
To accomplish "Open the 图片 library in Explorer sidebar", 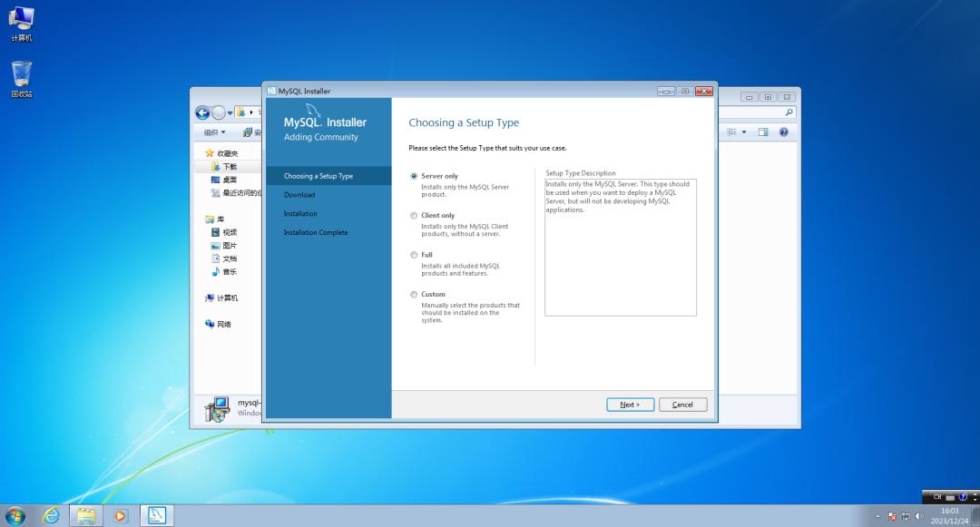I will [224, 246].
